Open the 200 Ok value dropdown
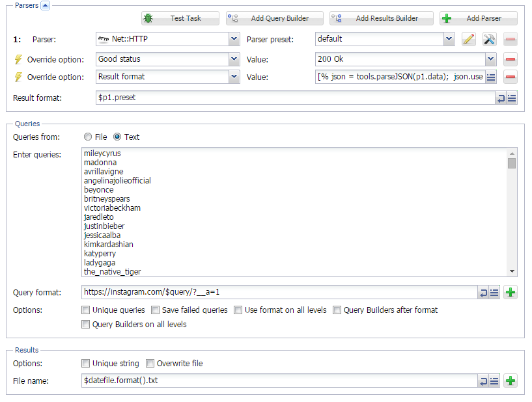 pyautogui.click(x=490, y=59)
